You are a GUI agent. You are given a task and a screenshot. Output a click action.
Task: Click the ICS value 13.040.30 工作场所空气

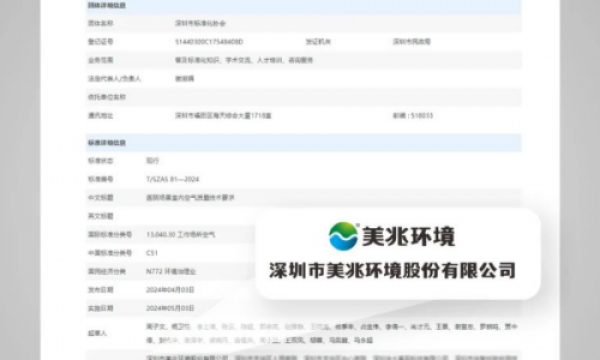[x=180, y=235]
